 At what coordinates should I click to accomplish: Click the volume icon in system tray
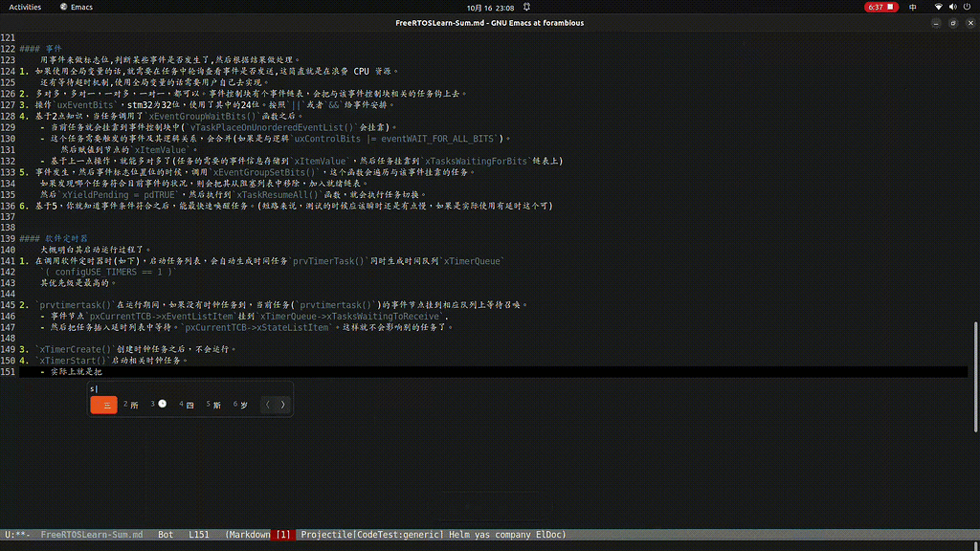(x=953, y=8)
